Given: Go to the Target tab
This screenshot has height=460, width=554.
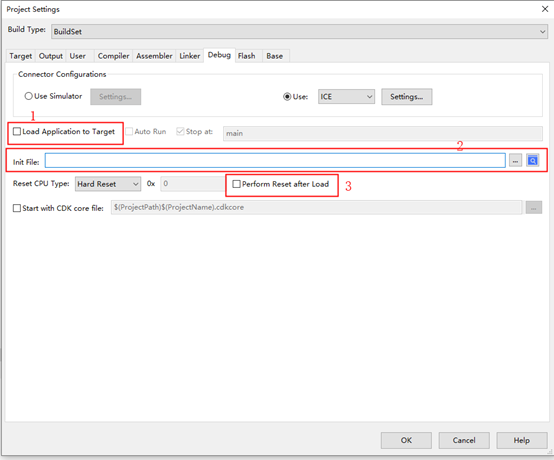Looking at the screenshot, I should click(x=20, y=56).
